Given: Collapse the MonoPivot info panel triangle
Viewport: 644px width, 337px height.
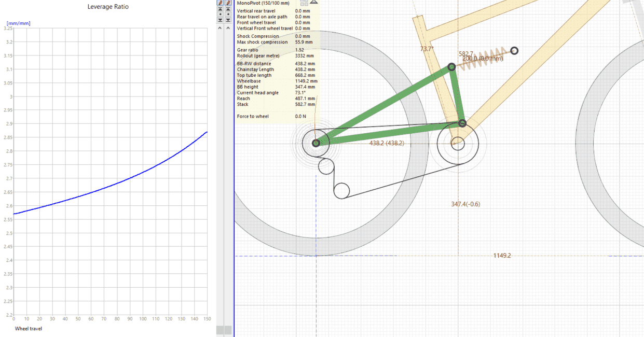Looking at the screenshot, I should (x=314, y=2).
